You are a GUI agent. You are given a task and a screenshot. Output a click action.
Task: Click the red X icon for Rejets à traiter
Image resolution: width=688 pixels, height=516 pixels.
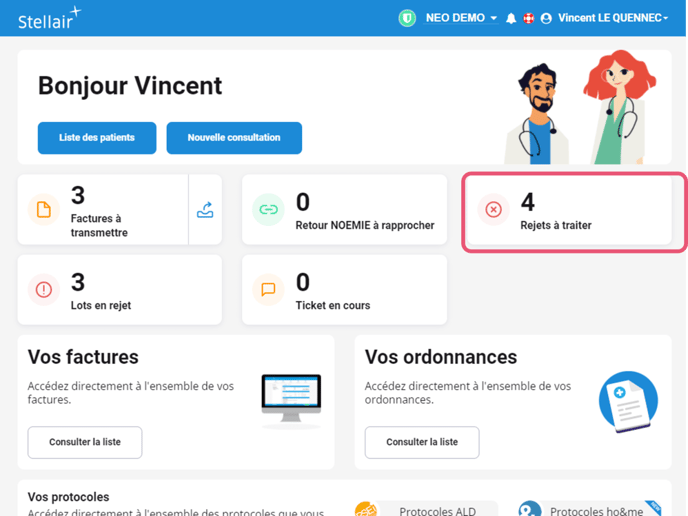[493, 210]
